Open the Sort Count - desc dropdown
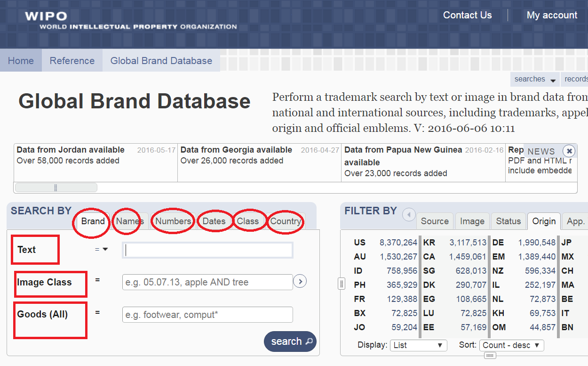The image size is (588, 366). [x=511, y=345]
